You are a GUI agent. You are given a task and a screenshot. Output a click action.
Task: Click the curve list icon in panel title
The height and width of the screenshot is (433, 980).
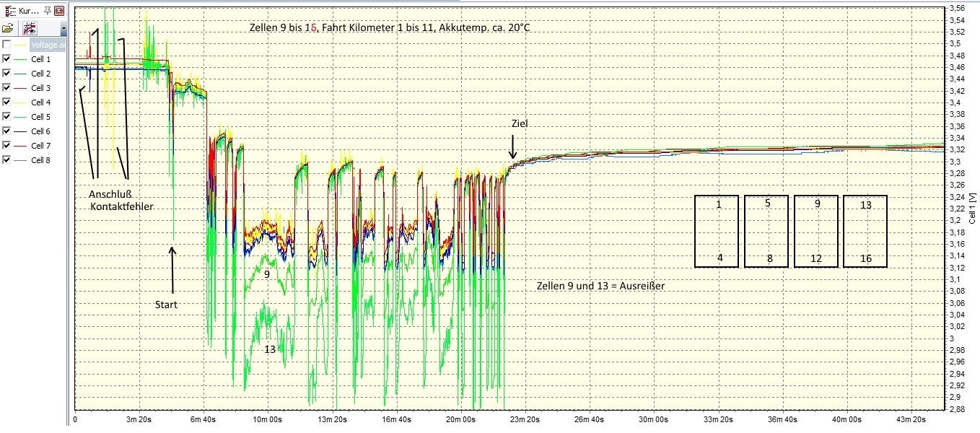tap(10, 11)
